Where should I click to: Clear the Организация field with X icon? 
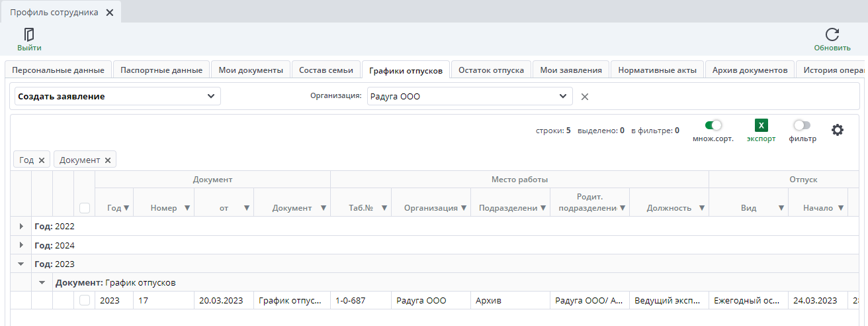pyautogui.click(x=585, y=96)
